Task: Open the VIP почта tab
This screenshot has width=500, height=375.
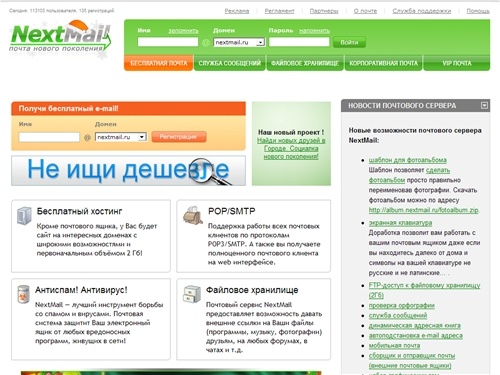Action: click(457, 63)
